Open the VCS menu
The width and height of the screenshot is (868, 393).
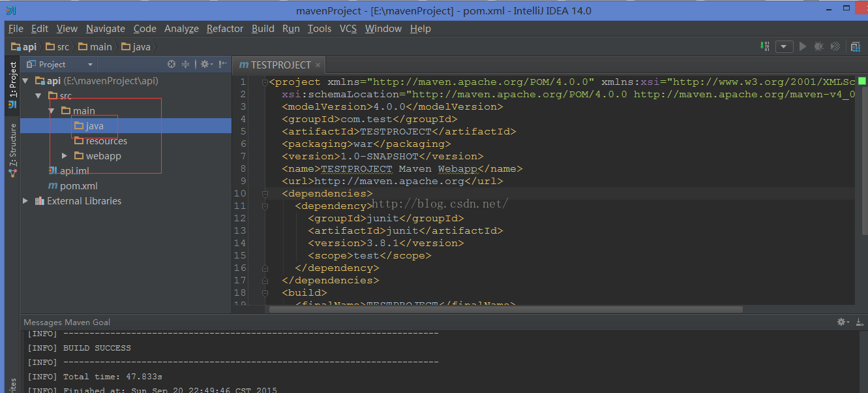point(348,29)
